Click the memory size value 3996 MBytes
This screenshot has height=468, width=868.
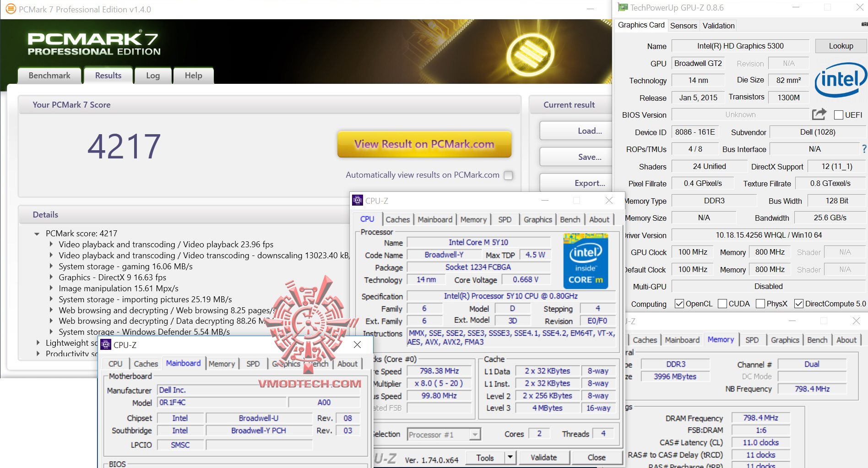pos(675,376)
